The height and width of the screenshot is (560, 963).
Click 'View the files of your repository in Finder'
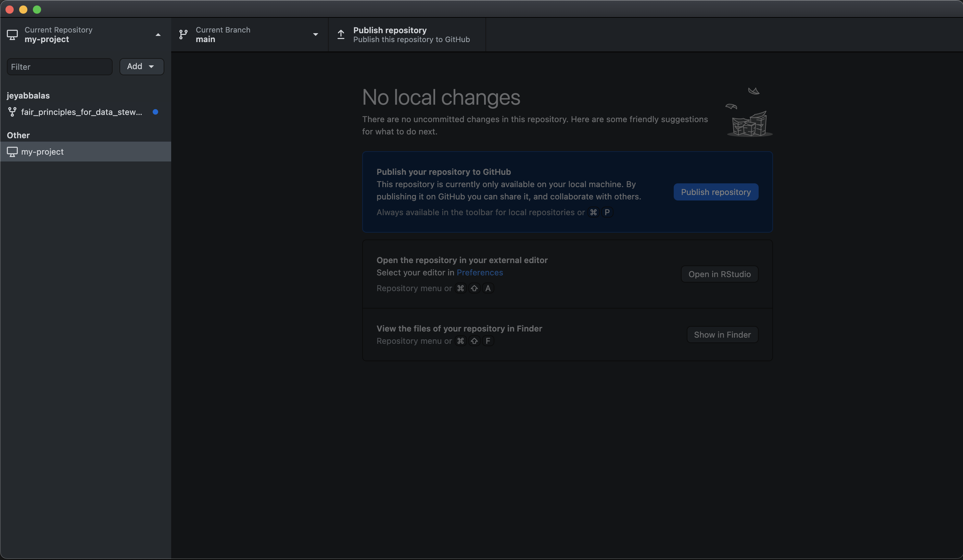[459, 328]
